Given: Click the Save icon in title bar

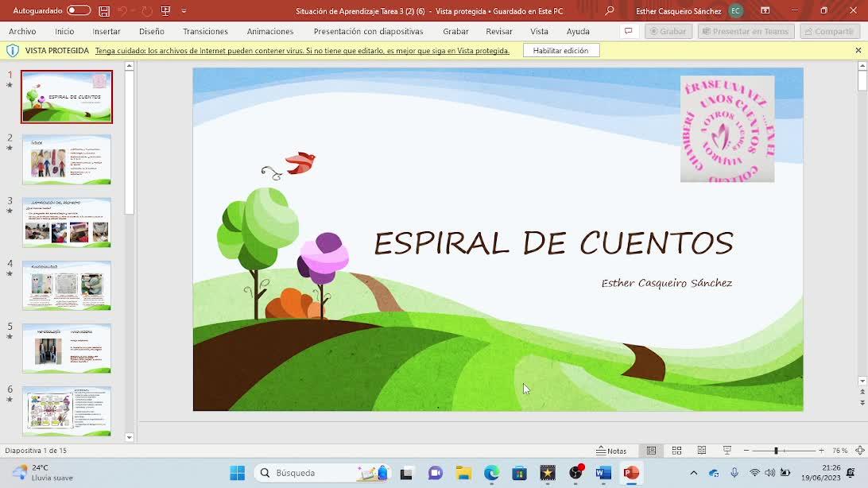Looking at the screenshot, I should [x=104, y=11].
